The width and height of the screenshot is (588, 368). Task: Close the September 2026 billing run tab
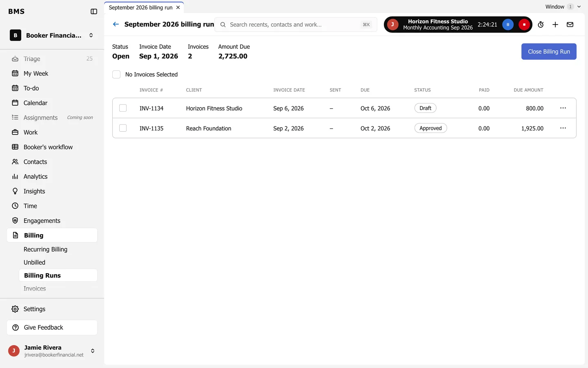pyautogui.click(x=178, y=7)
